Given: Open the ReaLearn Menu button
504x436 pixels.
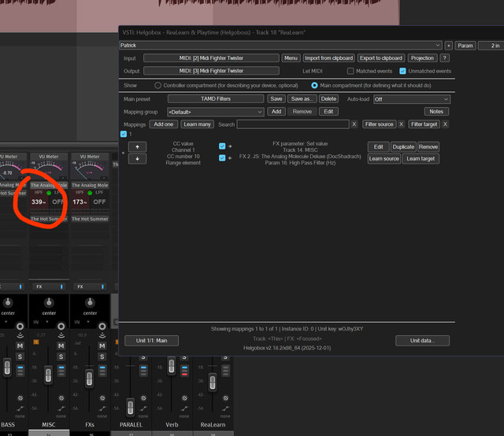Looking at the screenshot, I should [291, 58].
